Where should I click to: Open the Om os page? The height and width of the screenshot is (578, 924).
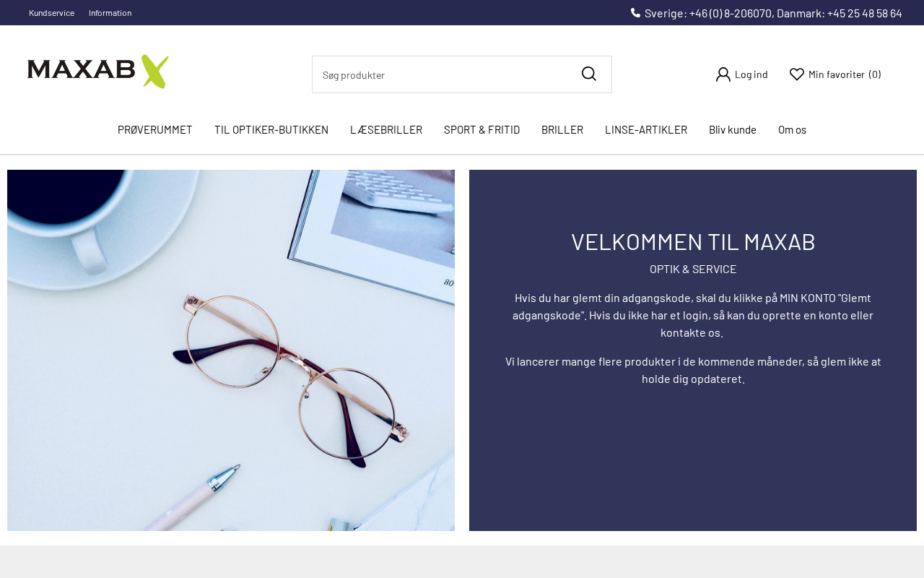(x=792, y=130)
